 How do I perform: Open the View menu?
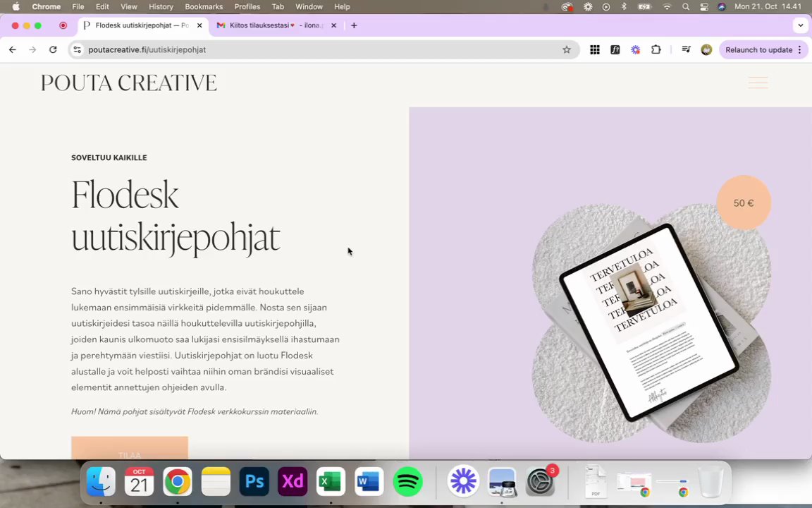click(x=129, y=7)
